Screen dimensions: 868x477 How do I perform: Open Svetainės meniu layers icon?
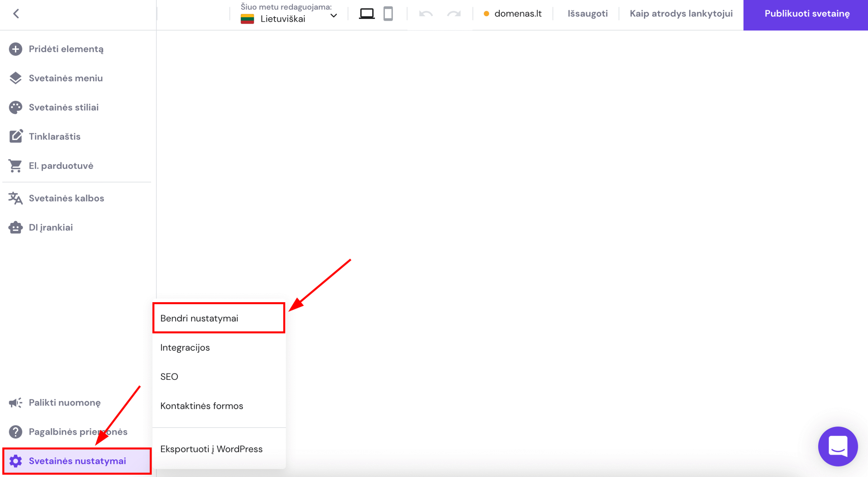[16, 78]
